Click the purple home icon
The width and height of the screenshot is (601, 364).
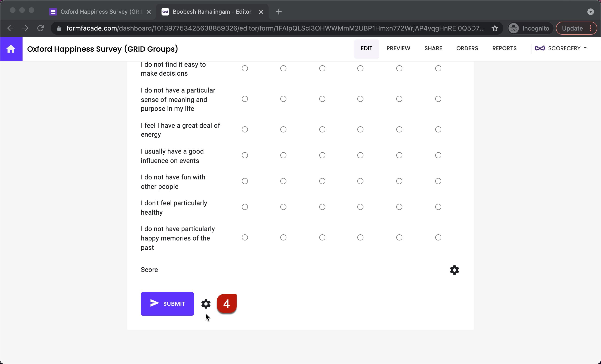(x=11, y=49)
